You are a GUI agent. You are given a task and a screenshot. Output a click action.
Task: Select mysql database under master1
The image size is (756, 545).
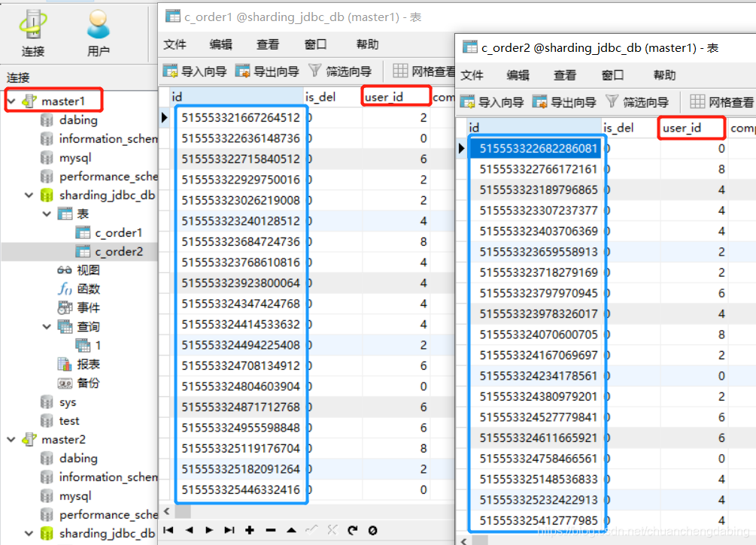(x=74, y=158)
